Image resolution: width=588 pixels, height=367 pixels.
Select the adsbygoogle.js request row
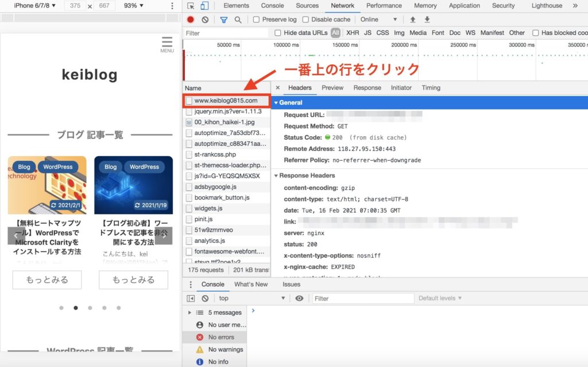(x=226, y=187)
